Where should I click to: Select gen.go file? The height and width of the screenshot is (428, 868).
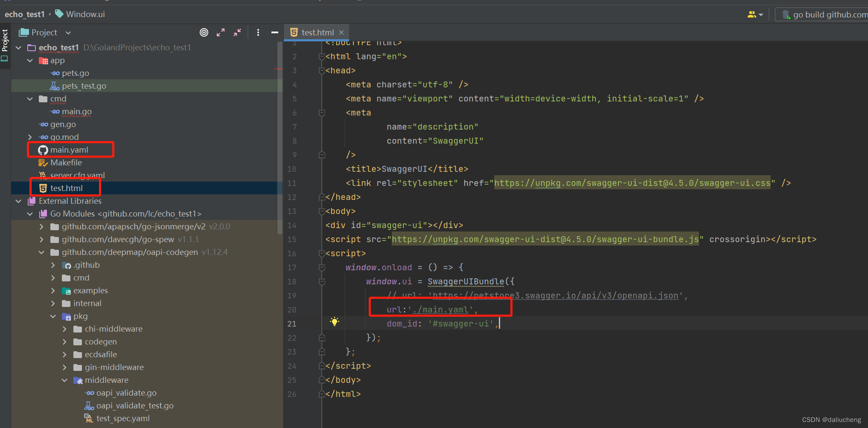pyautogui.click(x=63, y=124)
